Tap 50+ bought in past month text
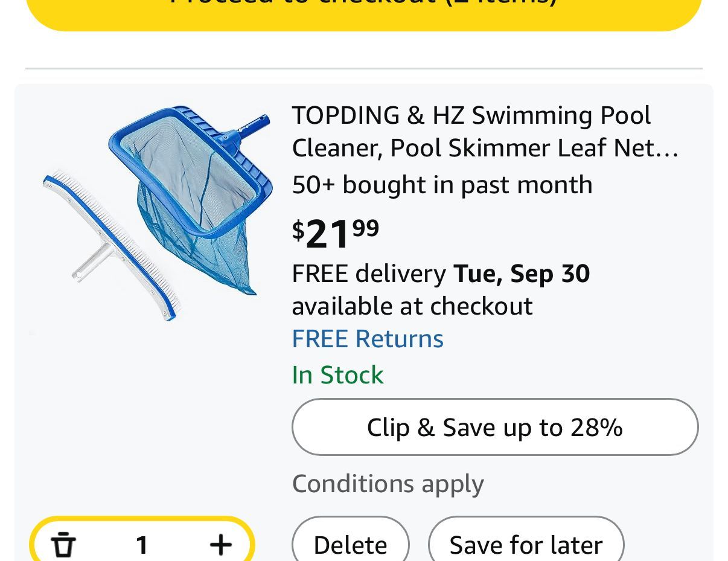This screenshot has width=728, height=561. pyautogui.click(x=442, y=185)
